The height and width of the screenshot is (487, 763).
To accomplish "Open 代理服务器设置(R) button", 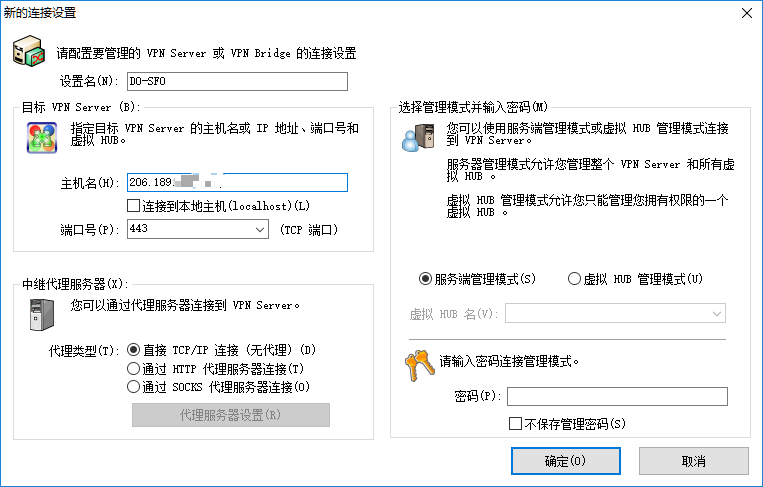I will [x=230, y=415].
